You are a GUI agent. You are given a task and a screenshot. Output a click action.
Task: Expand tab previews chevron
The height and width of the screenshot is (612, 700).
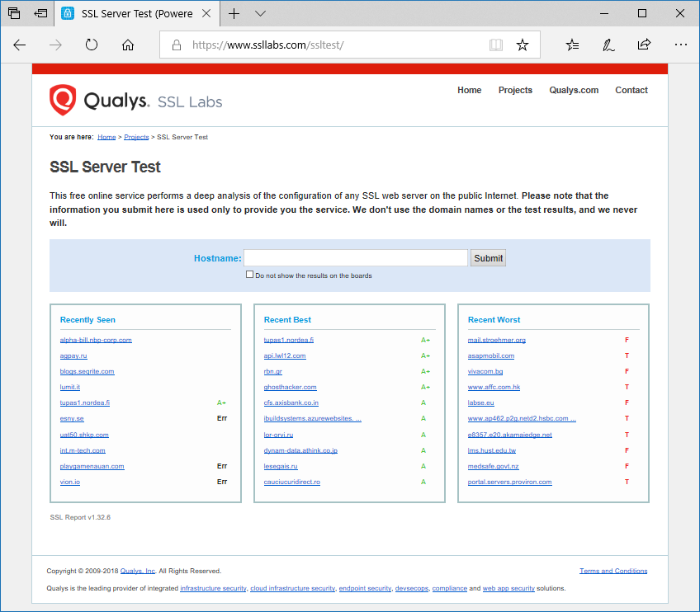260,14
